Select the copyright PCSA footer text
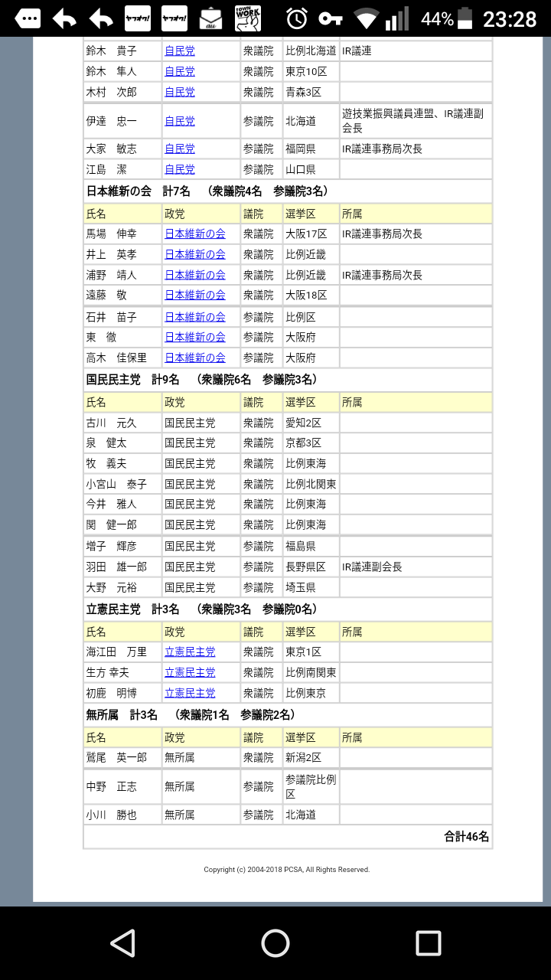551x980 pixels. (x=287, y=870)
